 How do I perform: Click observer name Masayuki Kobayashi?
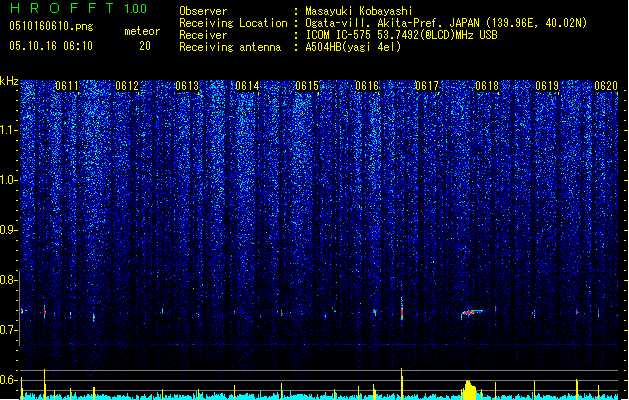pos(359,11)
